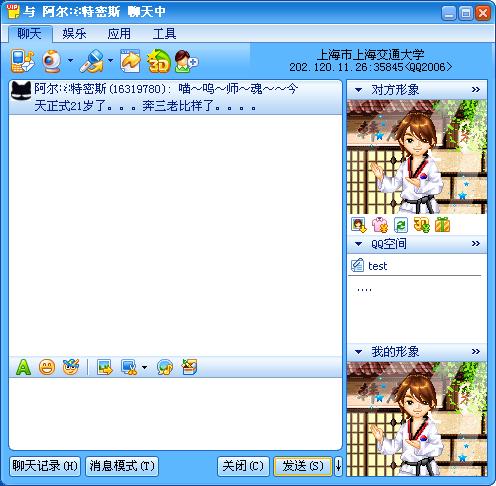Image resolution: width=496 pixels, height=486 pixels.
Task: Open the 娱乐 tab
Action: point(74,34)
